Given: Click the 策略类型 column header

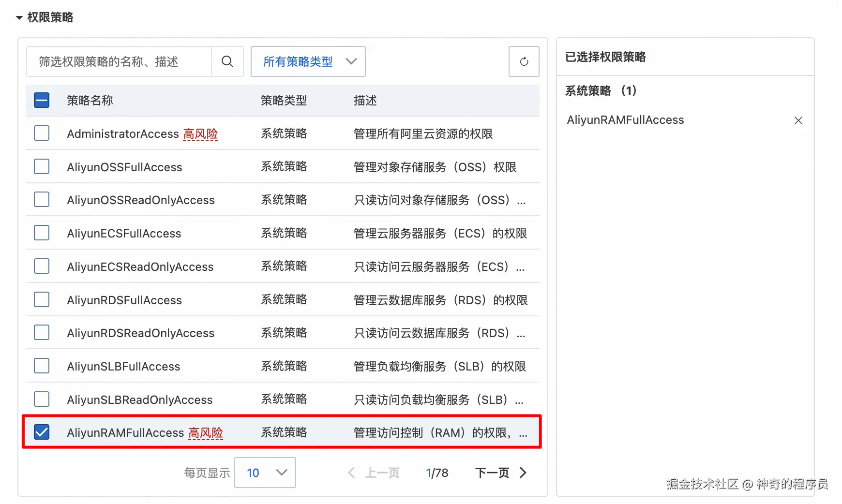Looking at the screenshot, I should (x=284, y=100).
